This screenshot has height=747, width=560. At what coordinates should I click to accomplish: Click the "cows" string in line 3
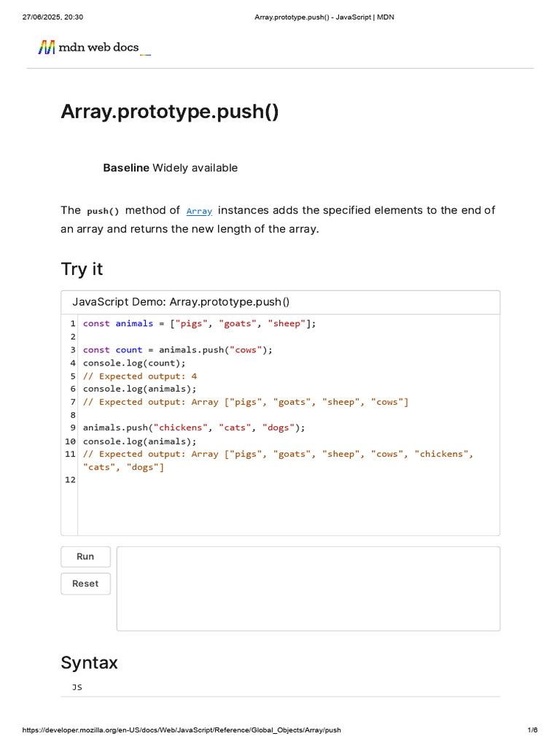pos(245,350)
